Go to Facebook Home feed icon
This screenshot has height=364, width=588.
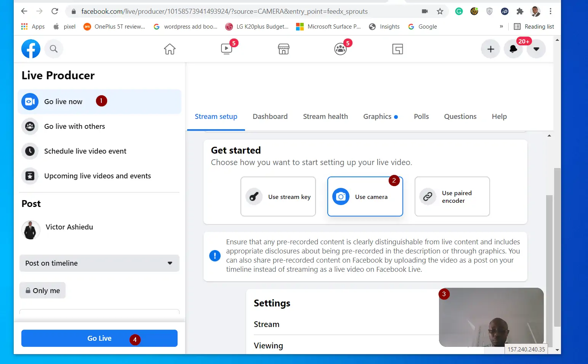(x=170, y=49)
